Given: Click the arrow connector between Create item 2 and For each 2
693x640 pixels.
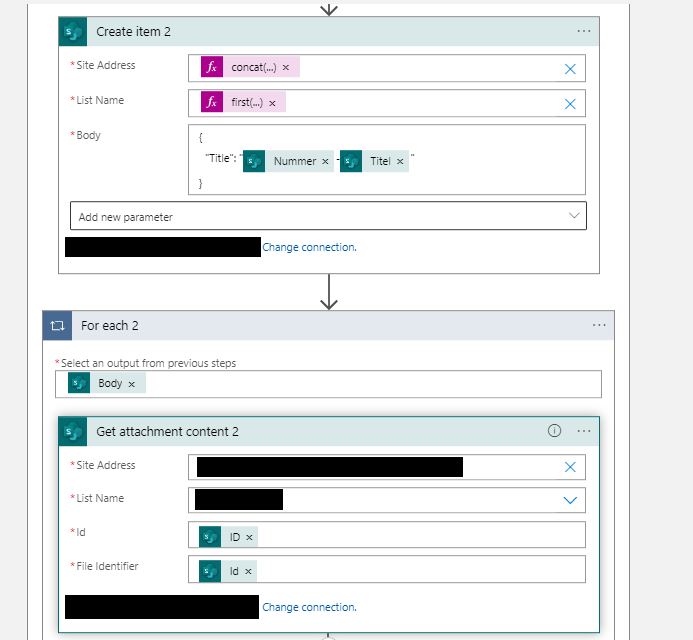Looking at the screenshot, I should click(x=329, y=292).
